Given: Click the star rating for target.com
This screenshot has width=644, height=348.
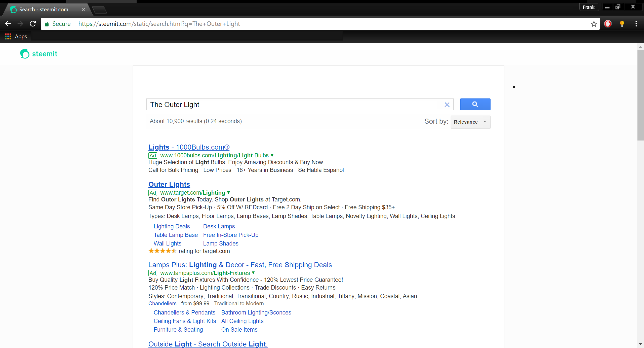Looking at the screenshot, I should coord(162,251).
